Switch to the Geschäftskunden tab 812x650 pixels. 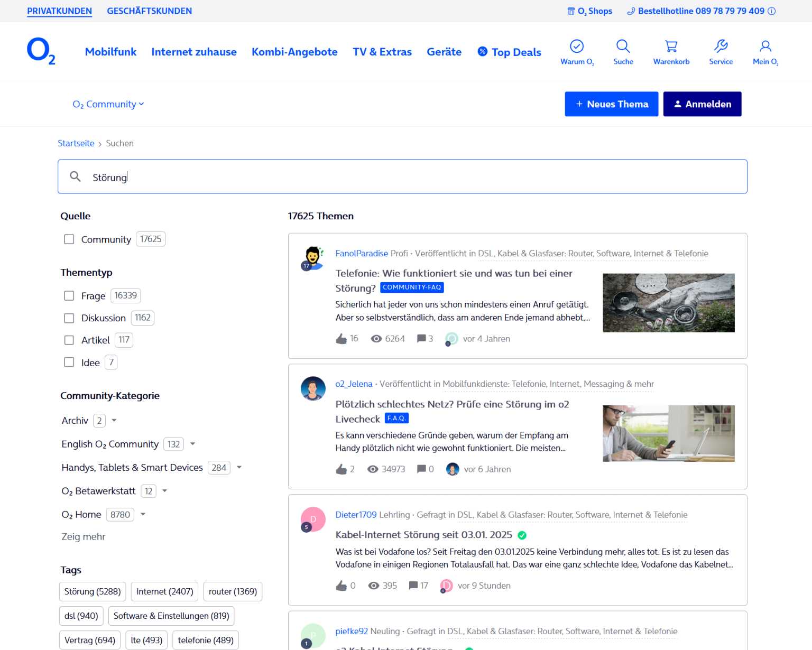149,11
